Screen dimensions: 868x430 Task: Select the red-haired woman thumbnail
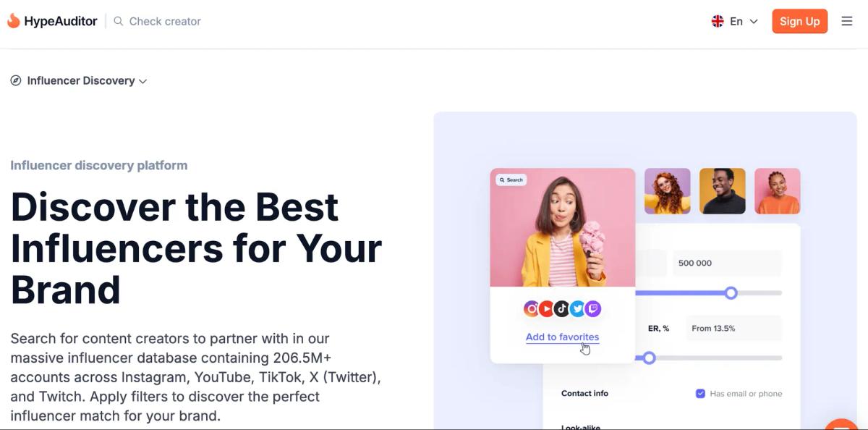667,191
